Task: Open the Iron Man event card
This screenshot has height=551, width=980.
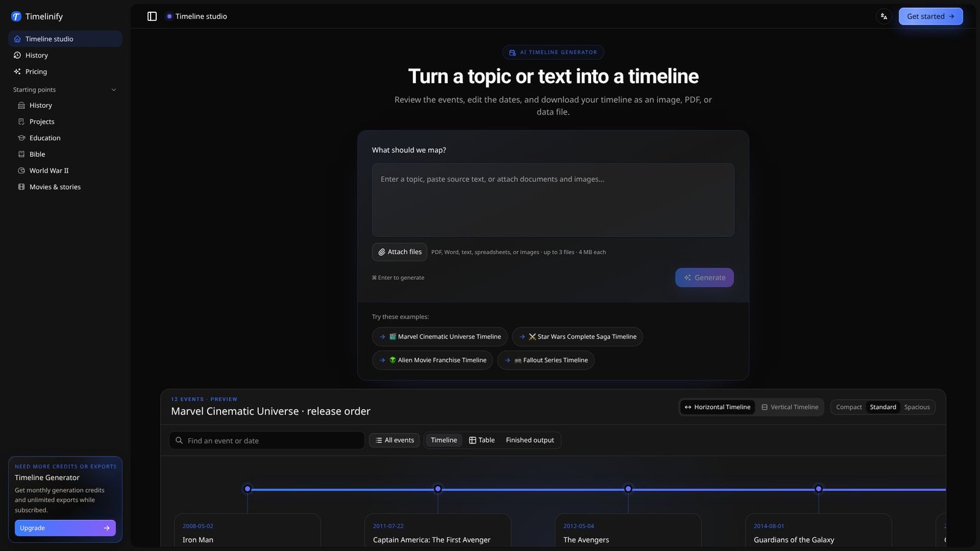Action: point(247,530)
